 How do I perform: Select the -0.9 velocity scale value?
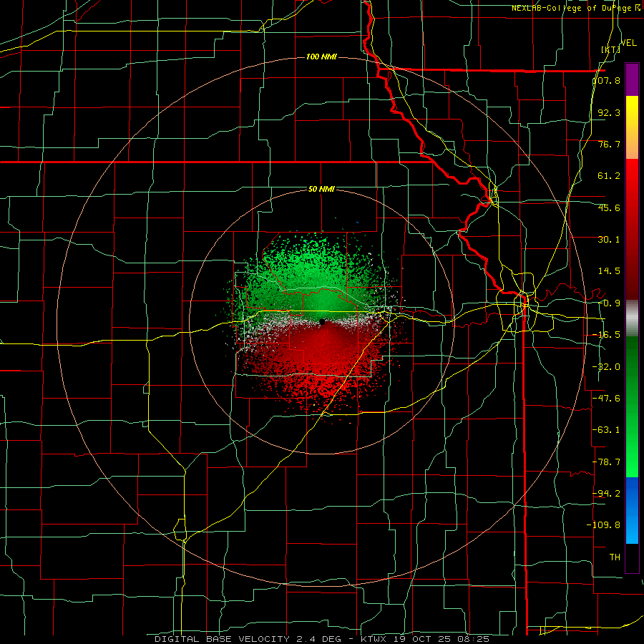pyautogui.click(x=609, y=303)
